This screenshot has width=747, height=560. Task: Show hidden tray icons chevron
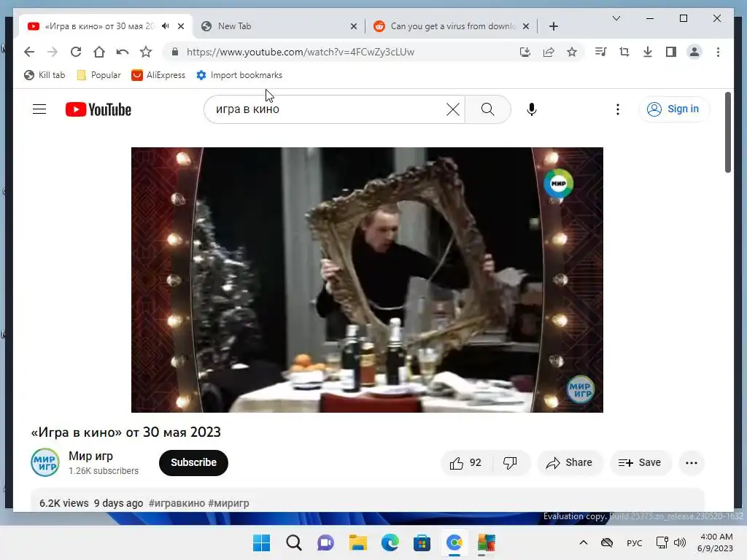(583, 542)
